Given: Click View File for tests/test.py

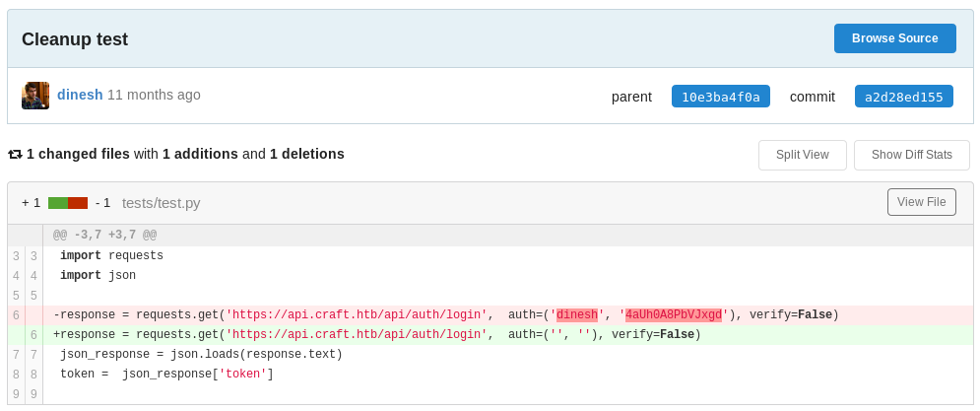Looking at the screenshot, I should click(x=921, y=202).
